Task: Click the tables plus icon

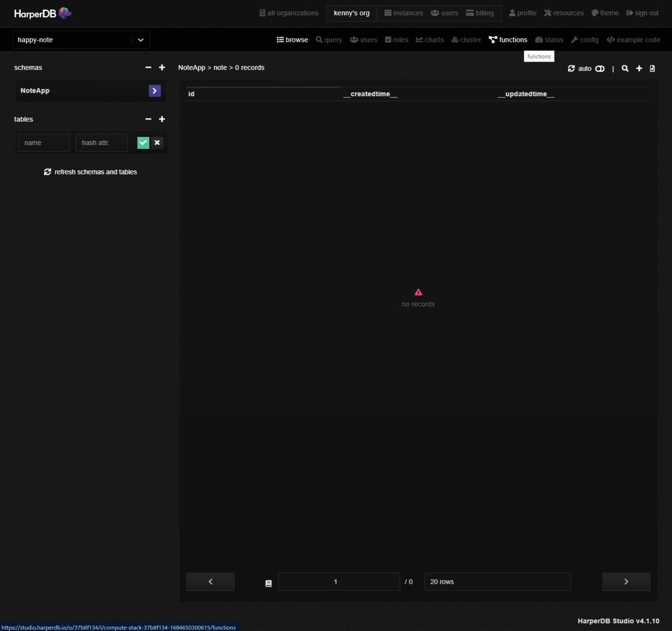Action: 162,119
